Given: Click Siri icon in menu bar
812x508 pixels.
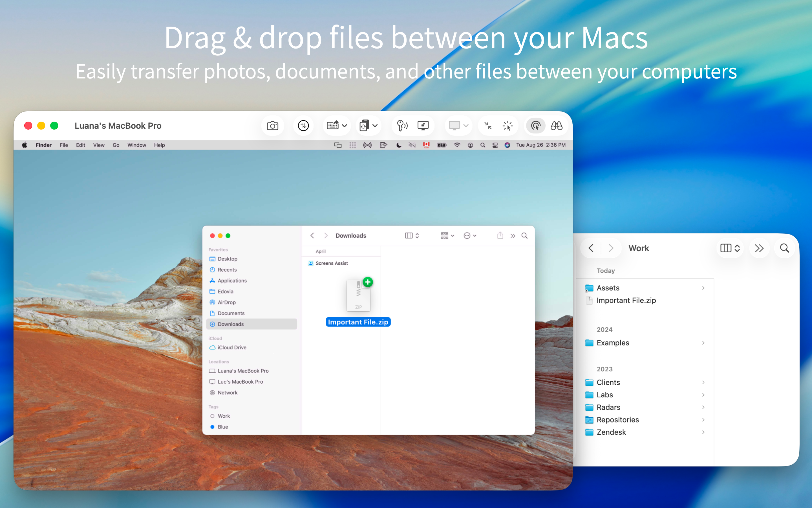Looking at the screenshot, I should coord(507,145).
